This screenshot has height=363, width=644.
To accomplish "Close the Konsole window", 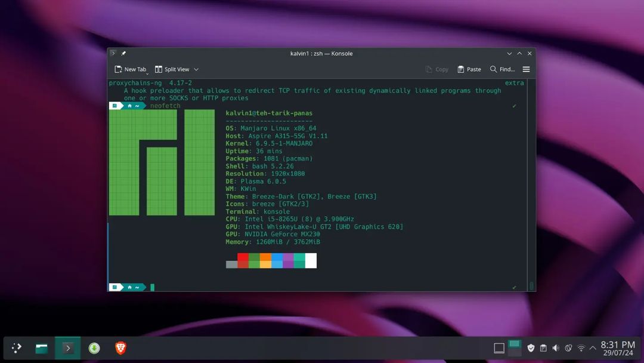I will (530, 54).
